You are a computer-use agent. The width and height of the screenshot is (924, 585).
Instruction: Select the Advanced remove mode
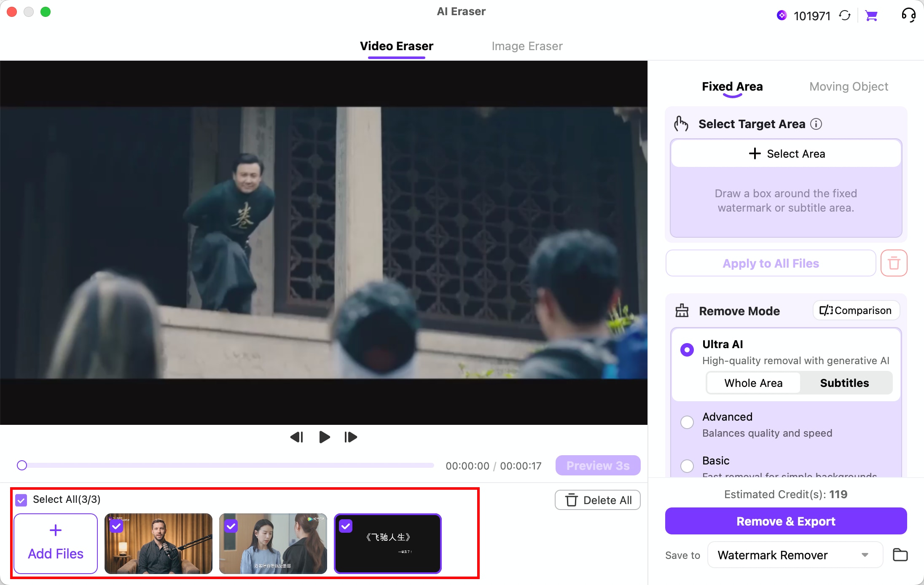[687, 422]
